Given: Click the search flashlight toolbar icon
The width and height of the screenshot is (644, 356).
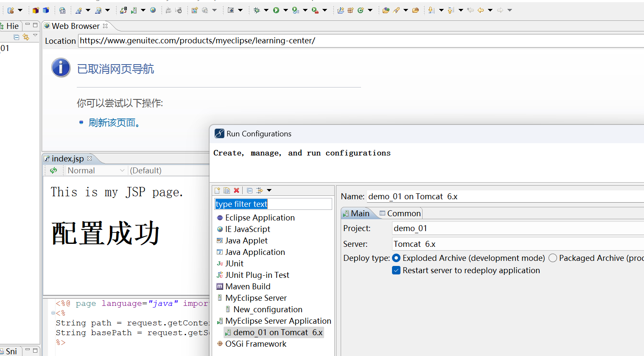Looking at the screenshot, I should click(x=396, y=10).
